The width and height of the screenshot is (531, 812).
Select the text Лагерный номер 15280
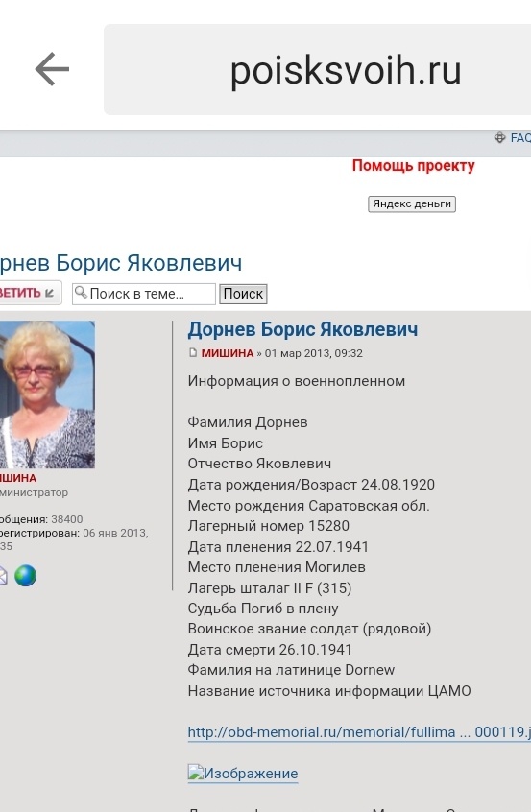pos(268,526)
